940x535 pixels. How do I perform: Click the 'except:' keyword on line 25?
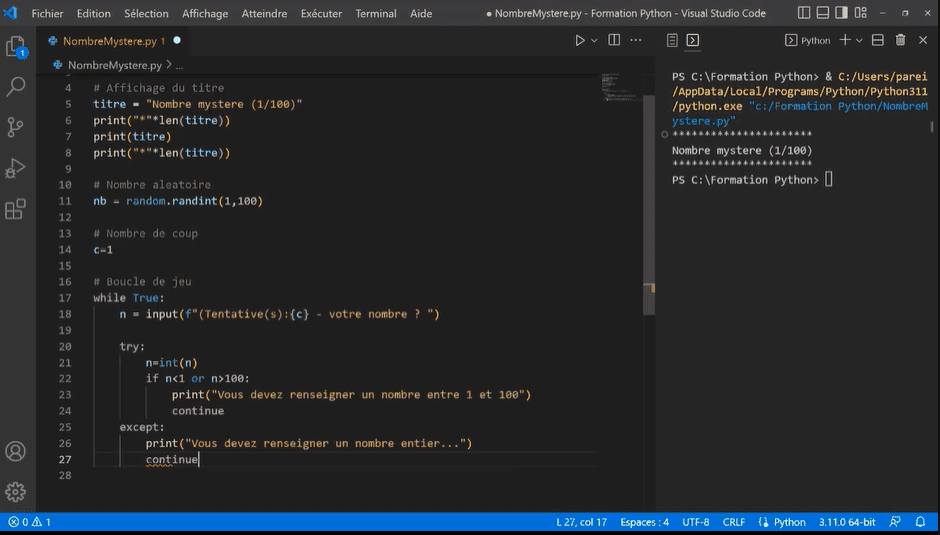coord(142,427)
